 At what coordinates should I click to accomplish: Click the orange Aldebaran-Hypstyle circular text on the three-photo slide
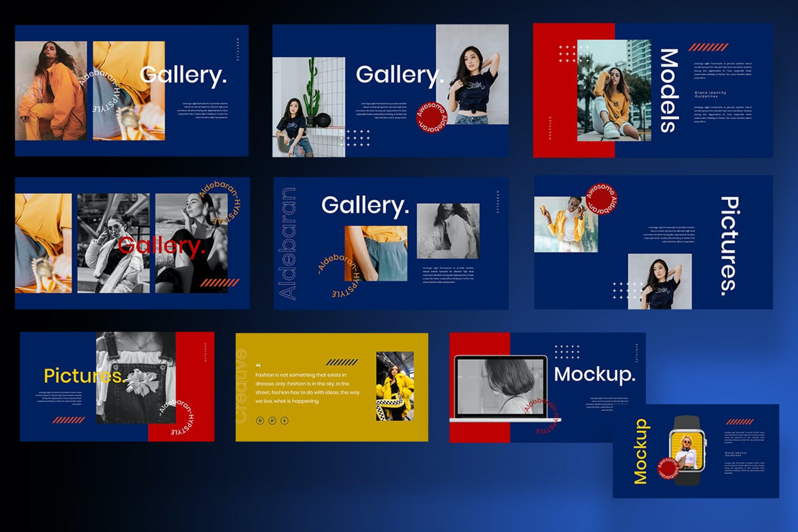point(220,202)
